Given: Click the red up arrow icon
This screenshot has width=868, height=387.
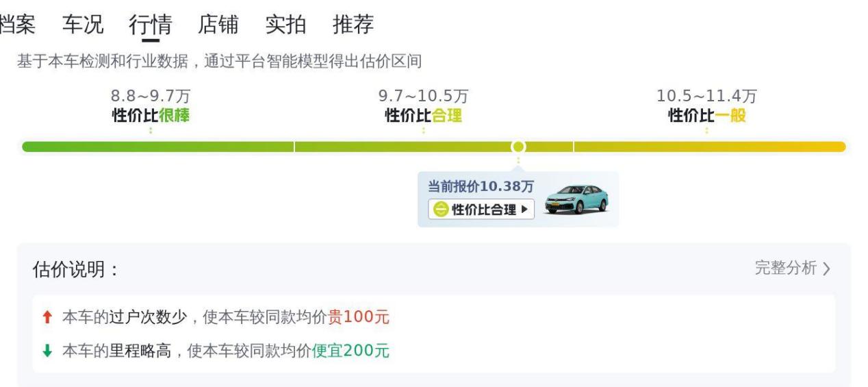Looking at the screenshot, I should point(47,317).
